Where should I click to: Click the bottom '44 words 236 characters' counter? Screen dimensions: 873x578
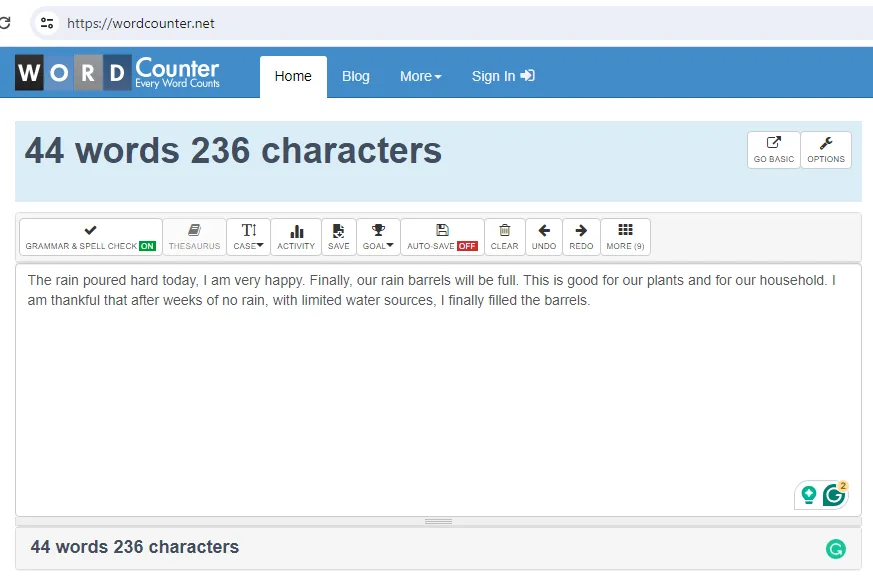coord(135,547)
